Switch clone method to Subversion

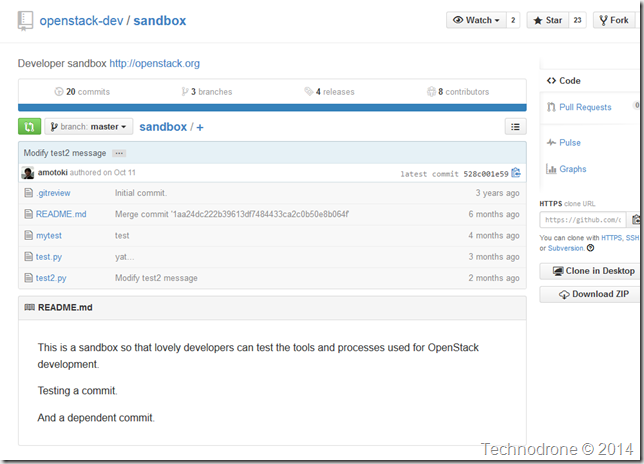(x=566, y=248)
